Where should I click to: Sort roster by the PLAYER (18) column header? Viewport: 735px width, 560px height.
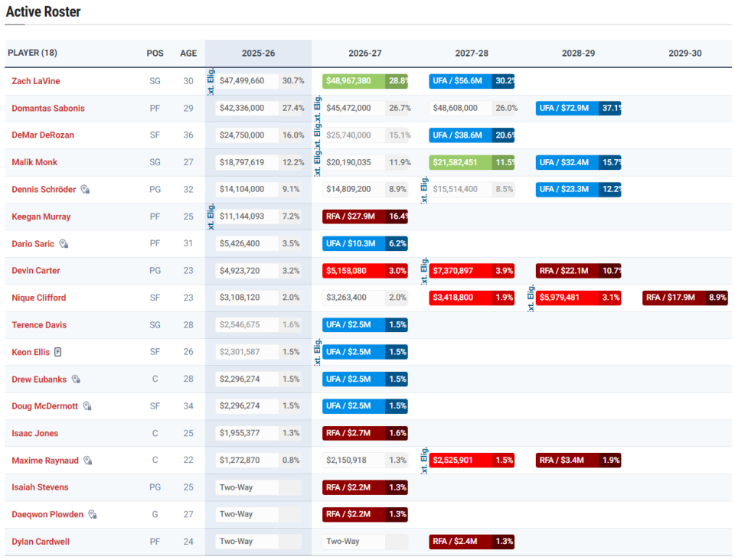32,54
